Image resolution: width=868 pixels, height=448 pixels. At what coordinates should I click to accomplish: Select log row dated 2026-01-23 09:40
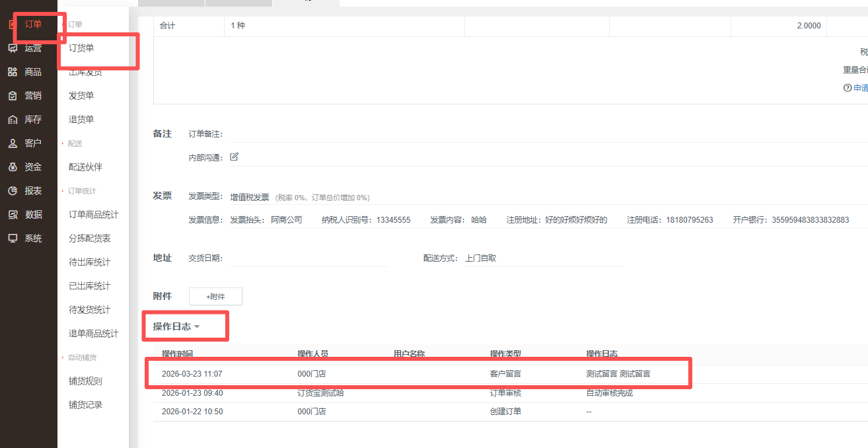pyautogui.click(x=511, y=393)
